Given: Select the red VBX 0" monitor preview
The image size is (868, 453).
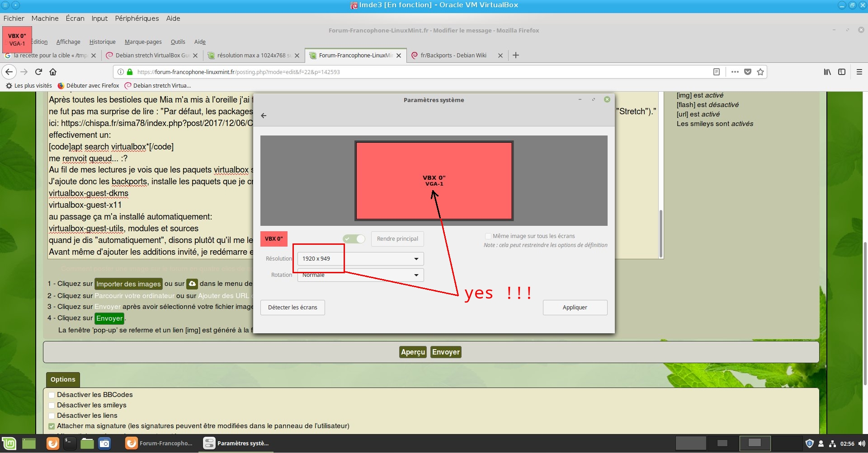Looking at the screenshot, I should 434,181.
